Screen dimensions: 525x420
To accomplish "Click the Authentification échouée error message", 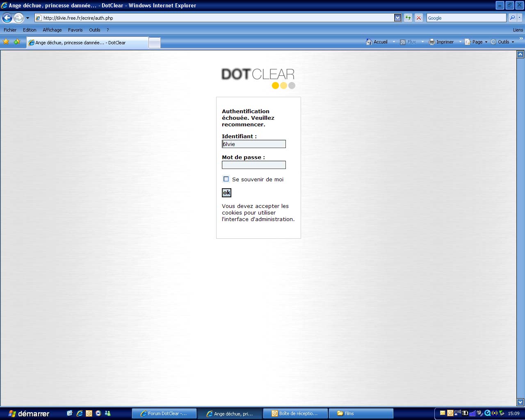I will coord(248,118).
